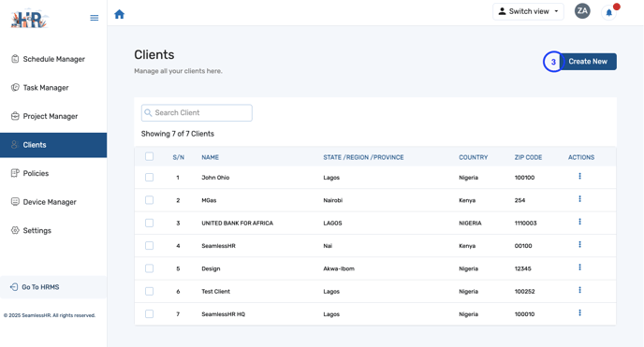Open the notifications bell
The image size is (644, 347).
609,13
